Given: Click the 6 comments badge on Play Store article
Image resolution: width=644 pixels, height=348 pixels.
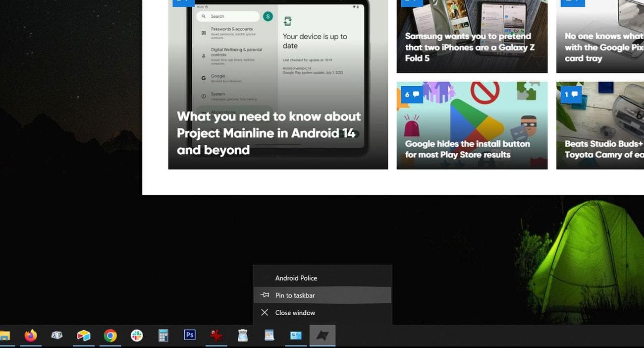Looking at the screenshot, I should (x=412, y=94).
